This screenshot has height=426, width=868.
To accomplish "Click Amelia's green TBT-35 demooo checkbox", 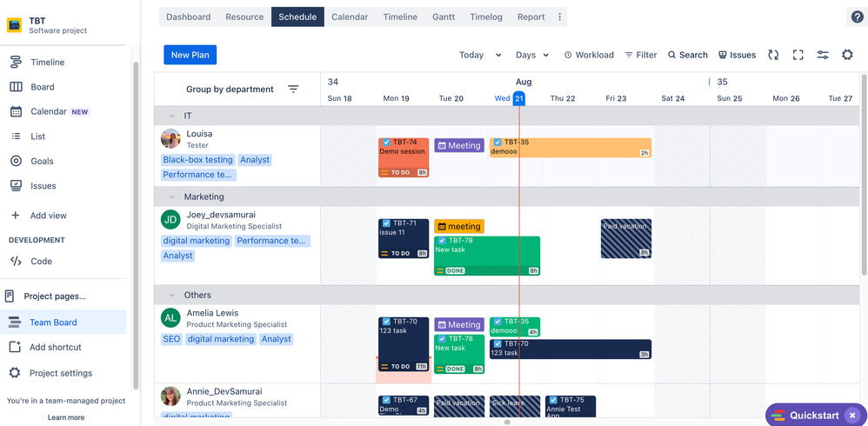I will pos(497,322).
